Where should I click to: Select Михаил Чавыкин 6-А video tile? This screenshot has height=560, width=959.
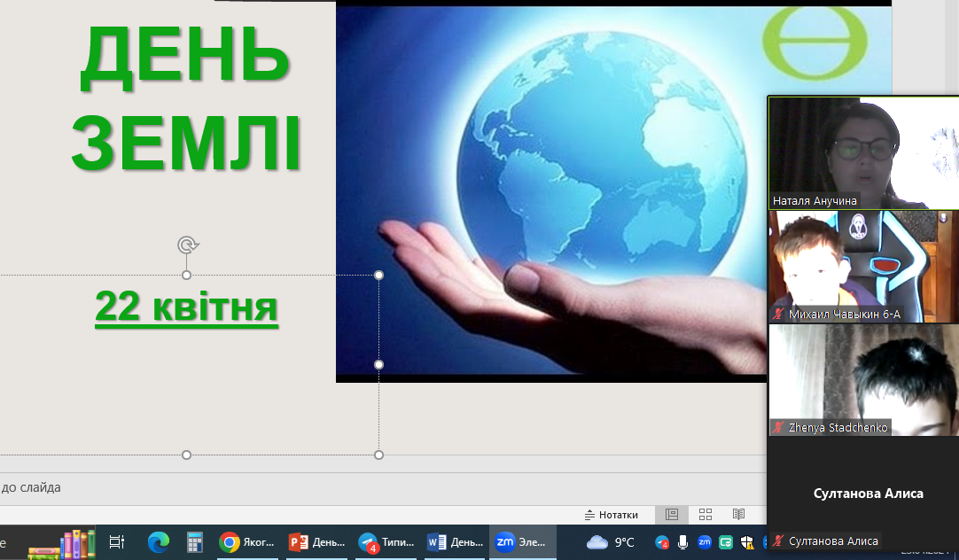tap(863, 267)
